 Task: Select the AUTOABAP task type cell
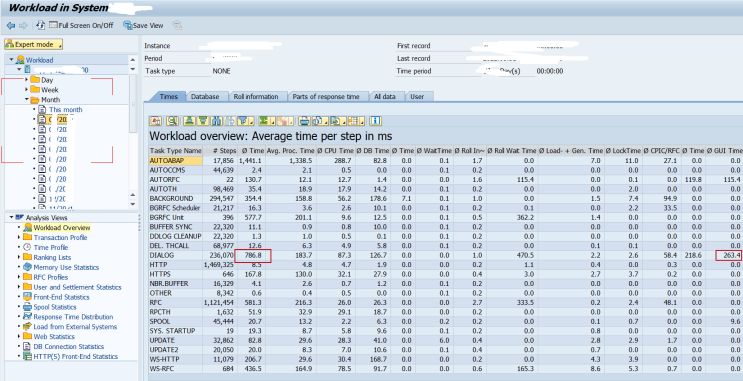coord(175,161)
